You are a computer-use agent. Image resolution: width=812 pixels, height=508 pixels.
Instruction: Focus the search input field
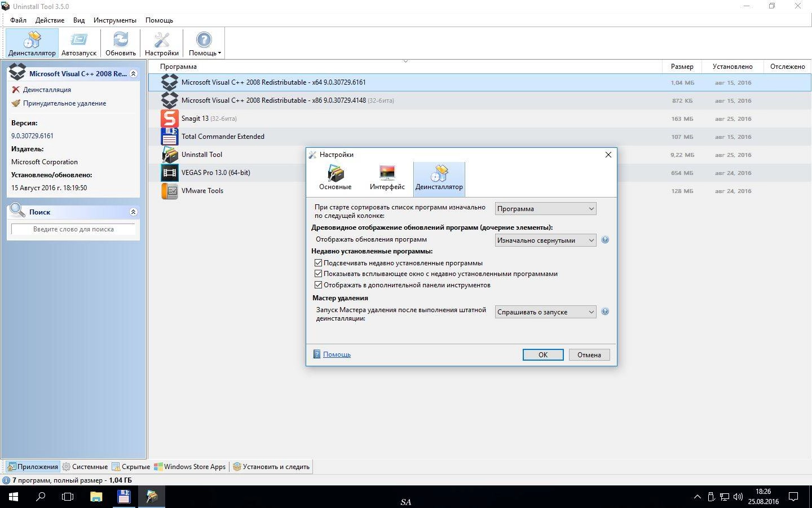[73, 229]
